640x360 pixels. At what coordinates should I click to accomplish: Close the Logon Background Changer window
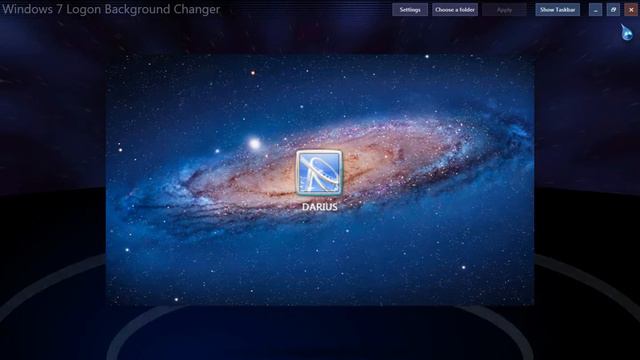point(631,10)
